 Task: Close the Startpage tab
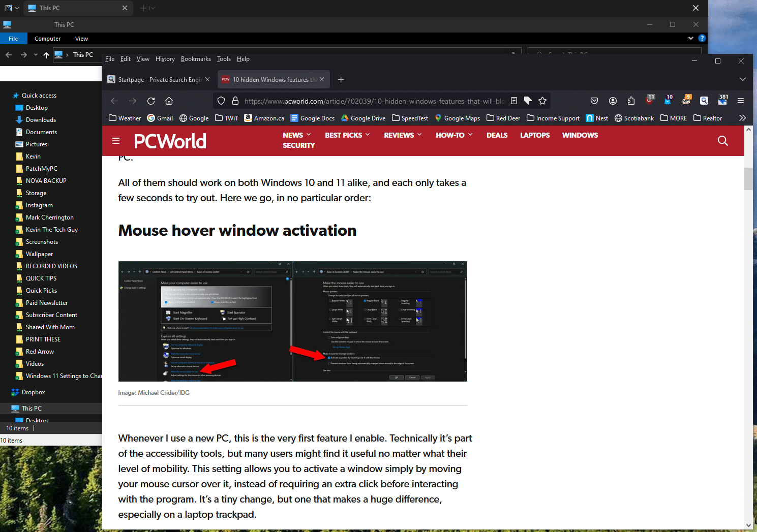point(207,79)
